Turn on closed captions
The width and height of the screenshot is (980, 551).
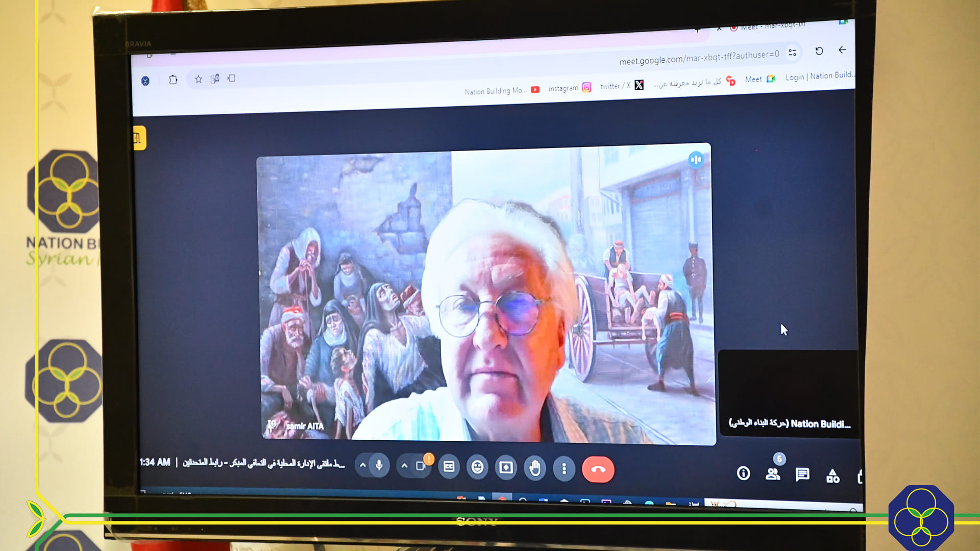(x=449, y=467)
